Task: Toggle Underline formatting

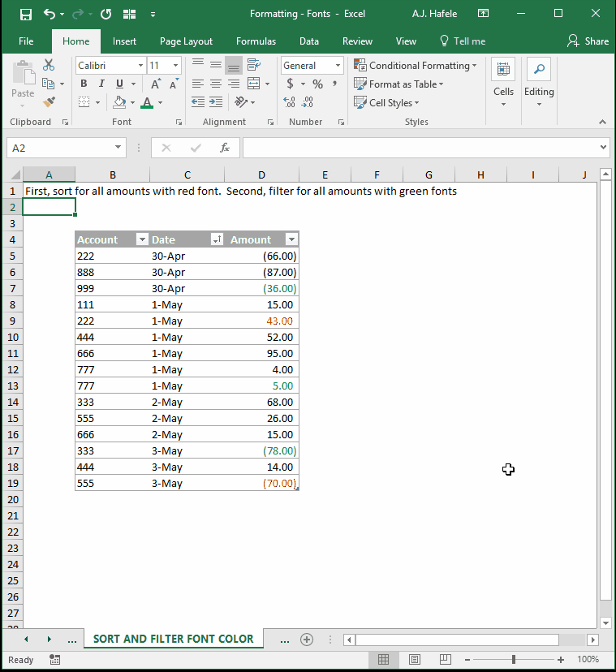Action: tap(119, 84)
